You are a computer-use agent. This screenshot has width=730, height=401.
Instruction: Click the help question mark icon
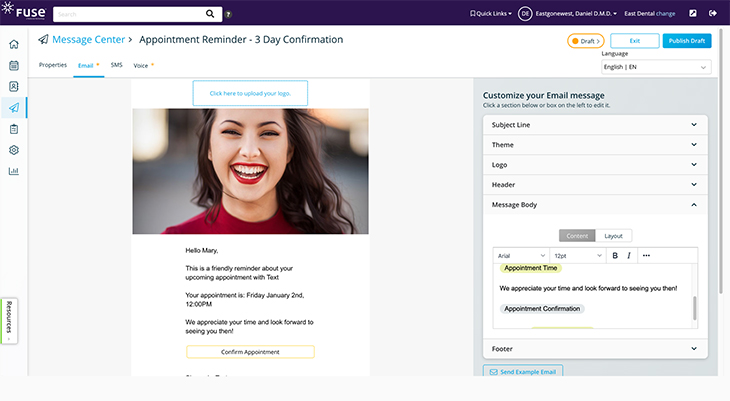tap(228, 14)
